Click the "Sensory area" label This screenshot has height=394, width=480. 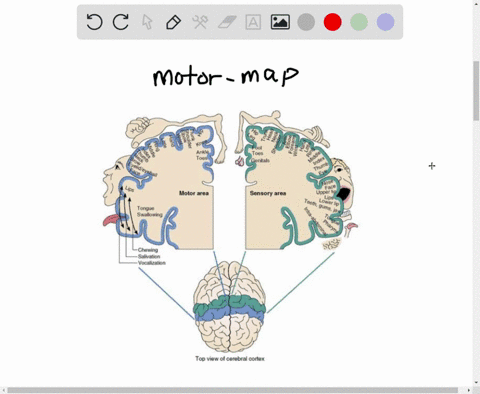click(x=268, y=193)
